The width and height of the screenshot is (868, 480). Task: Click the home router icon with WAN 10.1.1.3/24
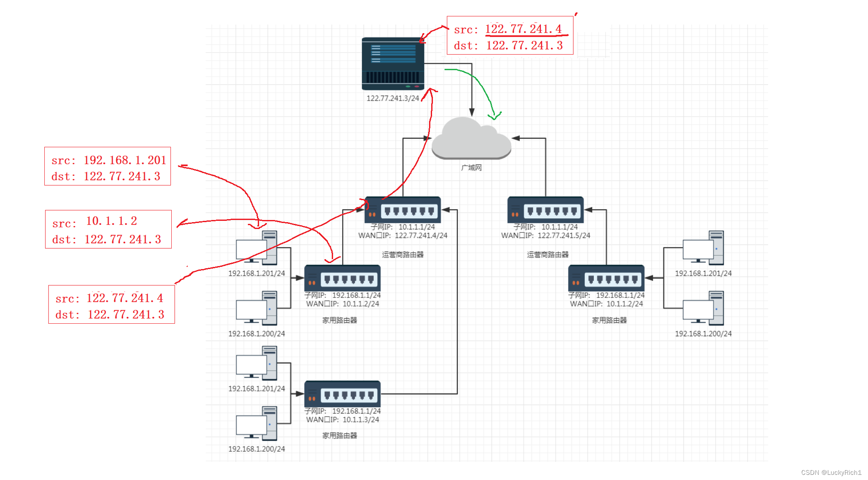point(342,394)
